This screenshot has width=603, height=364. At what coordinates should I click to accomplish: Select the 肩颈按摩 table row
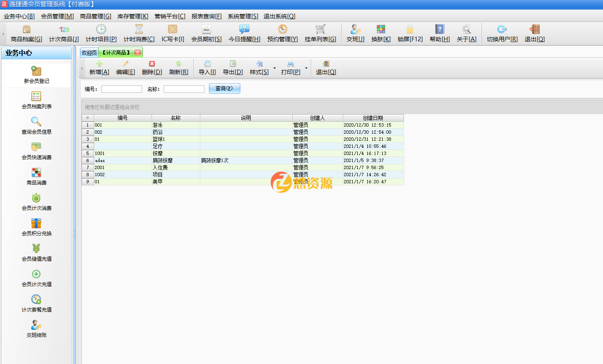click(x=162, y=160)
